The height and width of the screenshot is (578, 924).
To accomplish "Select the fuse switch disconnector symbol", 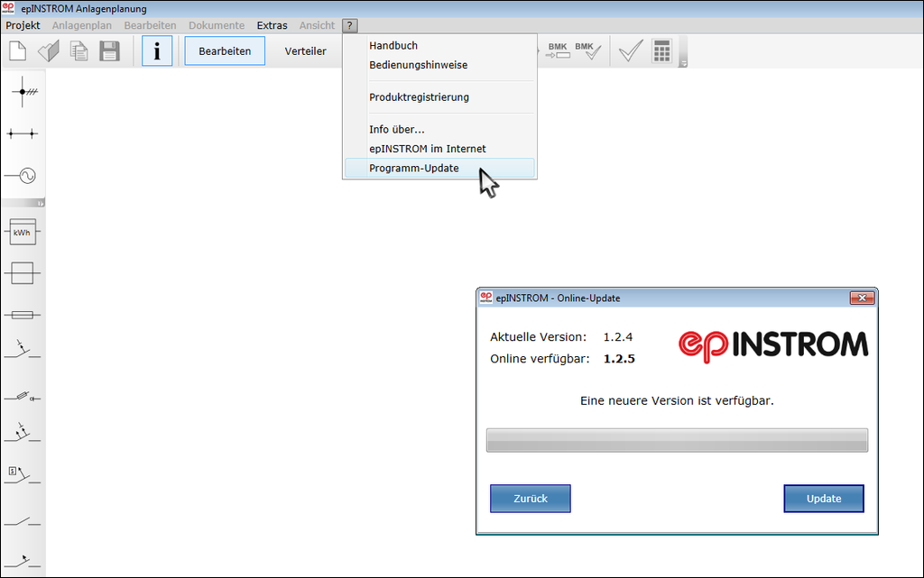I will (23, 397).
